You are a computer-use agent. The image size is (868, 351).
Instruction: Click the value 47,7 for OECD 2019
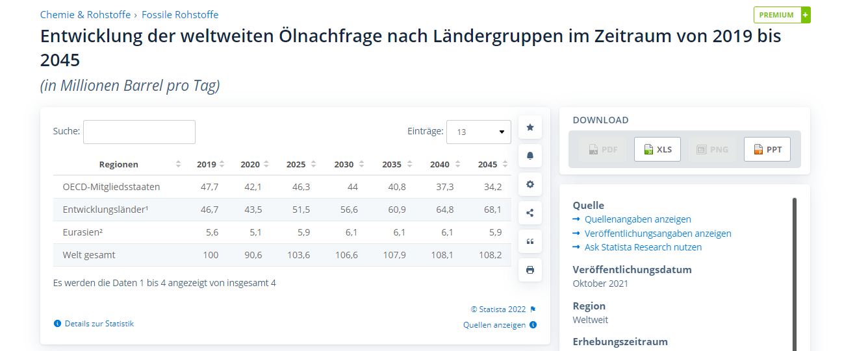210,187
